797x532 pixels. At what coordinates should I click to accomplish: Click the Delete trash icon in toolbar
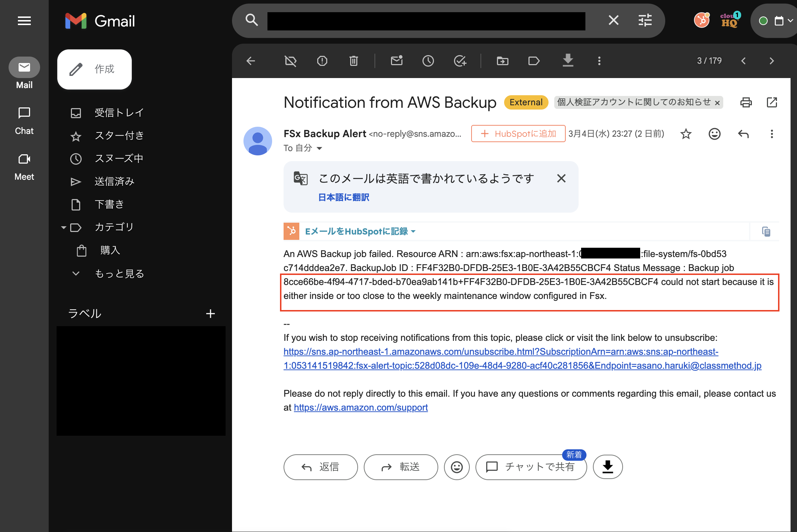(x=353, y=61)
